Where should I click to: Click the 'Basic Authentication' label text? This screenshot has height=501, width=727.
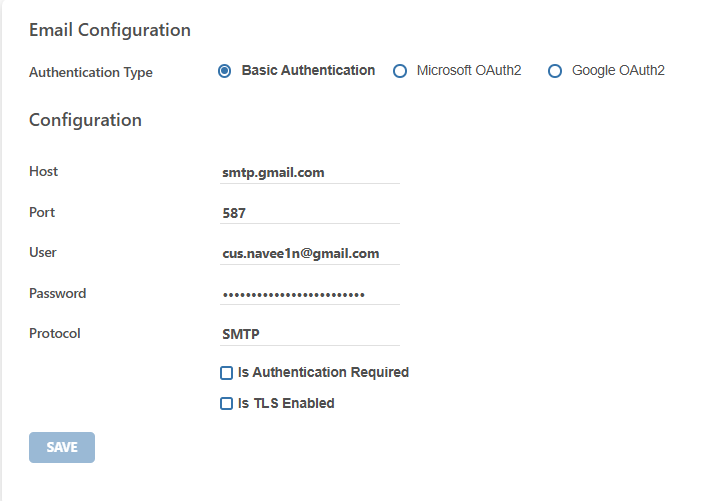click(x=308, y=70)
